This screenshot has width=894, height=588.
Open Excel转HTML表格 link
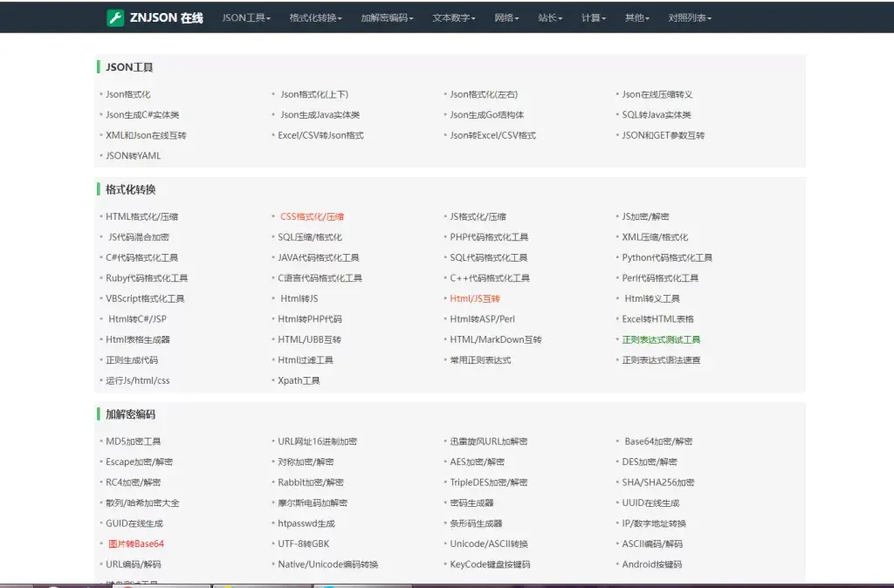click(658, 319)
